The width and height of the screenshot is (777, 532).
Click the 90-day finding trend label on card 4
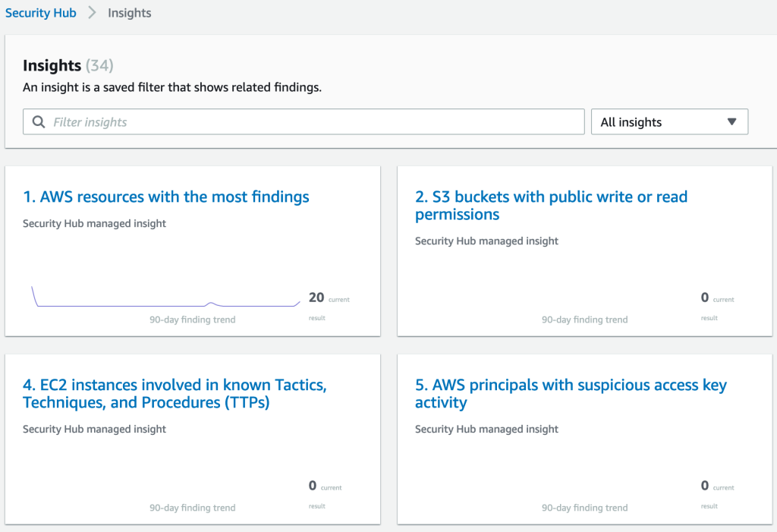click(x=192, y=507)
